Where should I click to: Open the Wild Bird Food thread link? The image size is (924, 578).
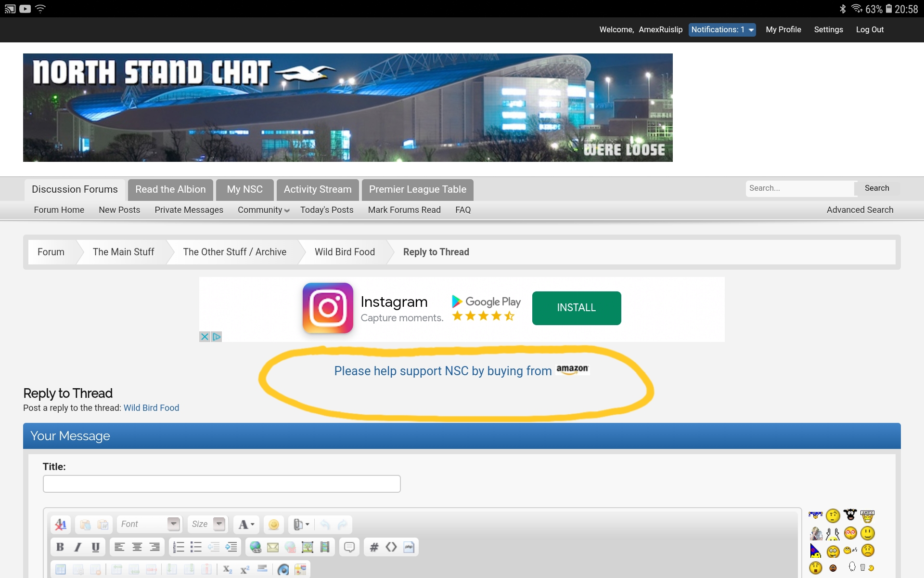pyautogui.click(x=151, y=408)
